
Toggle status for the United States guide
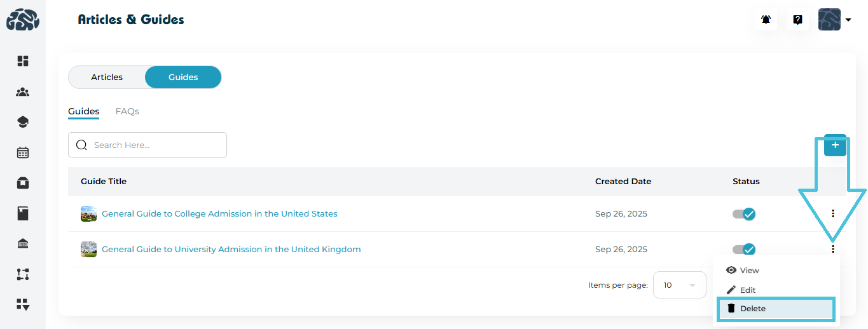744,214
